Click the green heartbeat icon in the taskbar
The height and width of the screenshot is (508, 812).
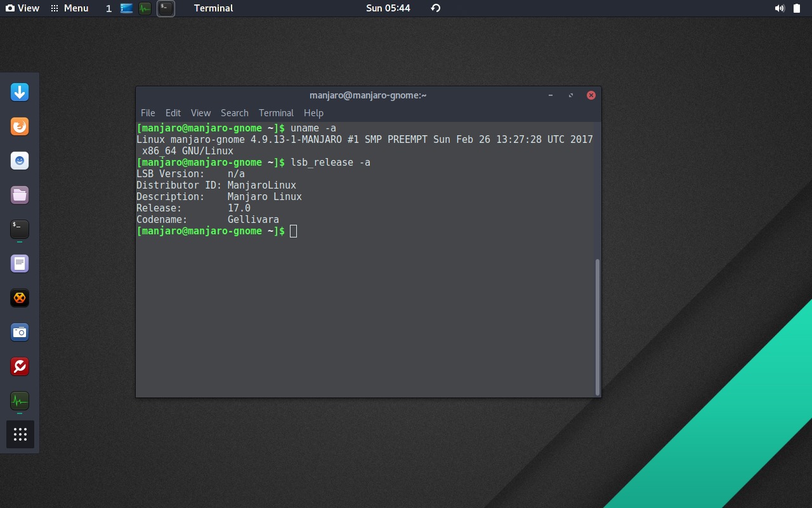coord(145,8)
